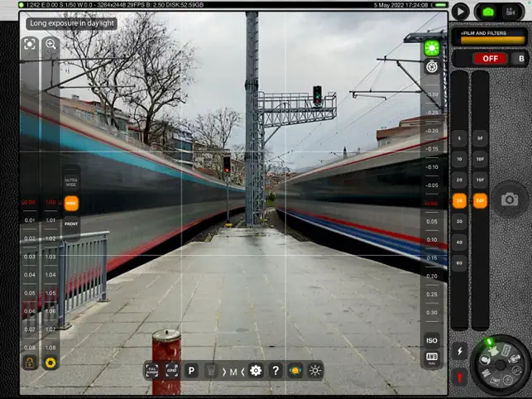Click 0.05 on the exposure compensation scale
This screenshot has height=399, width=532.
pyautogui.click(x=432, y=222)
